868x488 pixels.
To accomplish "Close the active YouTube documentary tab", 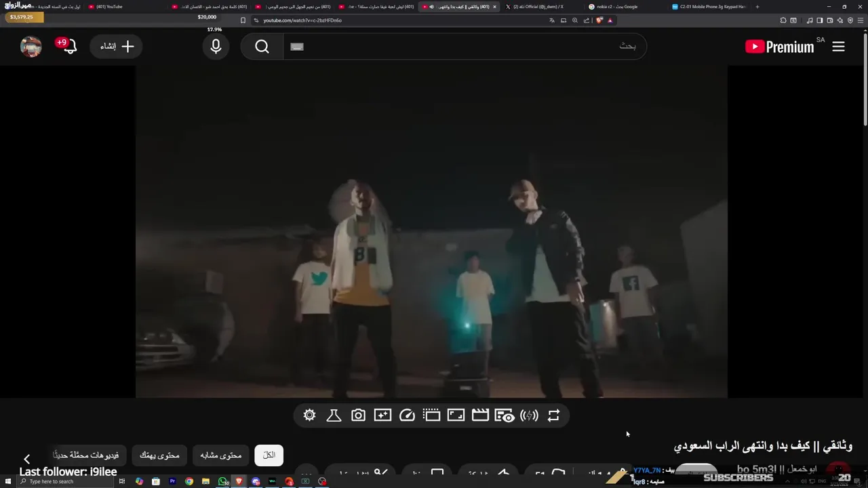I will 494,7.
